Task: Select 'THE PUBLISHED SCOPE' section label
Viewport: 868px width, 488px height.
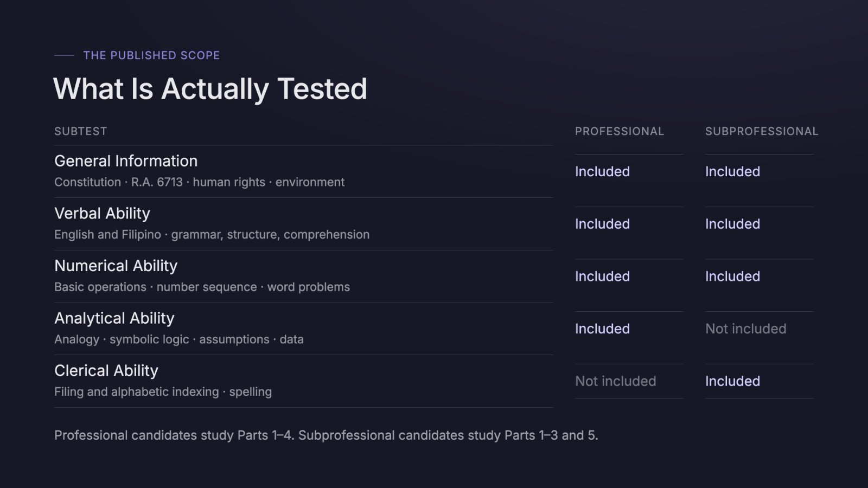Action: click(151, 55)
